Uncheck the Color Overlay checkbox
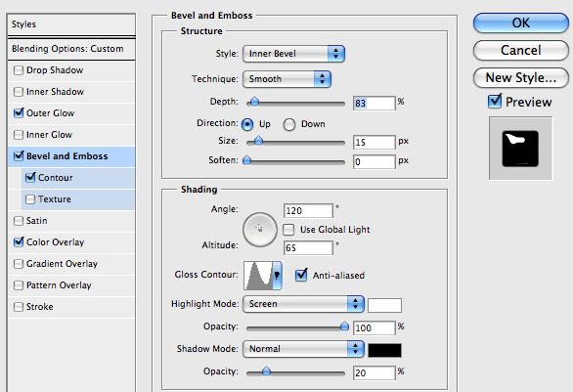This screenshot has width=573, height=392. tap(19, 241)
